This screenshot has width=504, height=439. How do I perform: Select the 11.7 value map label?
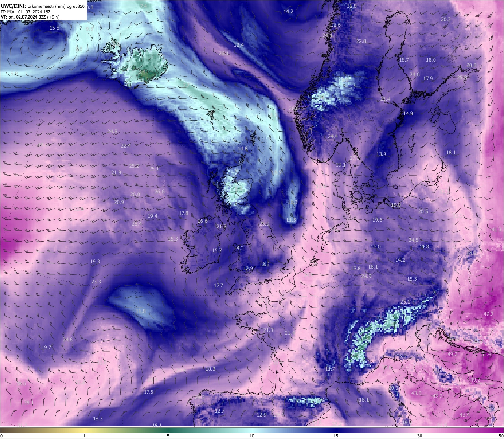[x=330, y=369]
